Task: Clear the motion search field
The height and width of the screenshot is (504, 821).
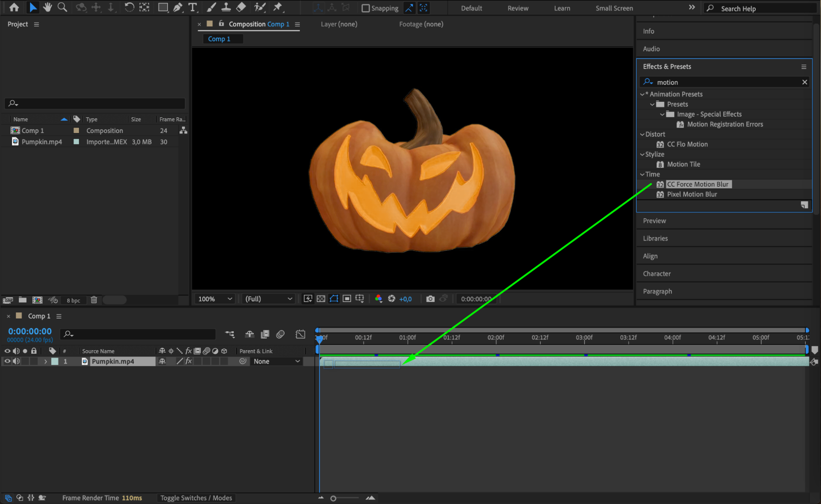Action: [x=804, y=82]
